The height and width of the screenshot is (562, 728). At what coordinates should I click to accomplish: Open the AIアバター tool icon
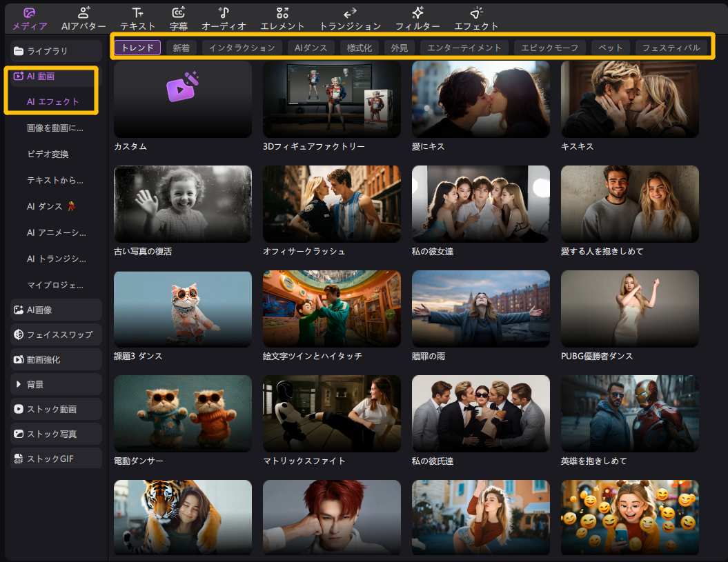click(83, 13)
